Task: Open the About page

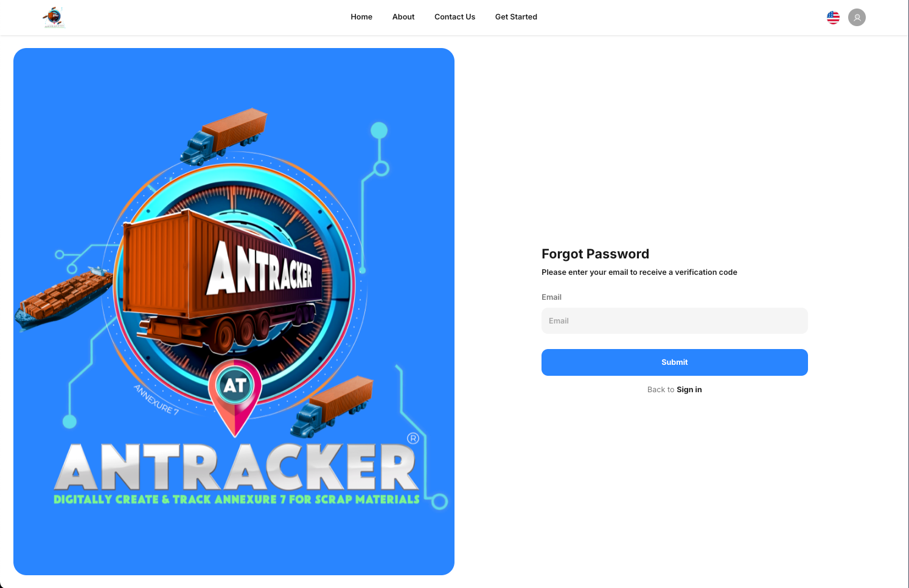Action: point(403,17)
